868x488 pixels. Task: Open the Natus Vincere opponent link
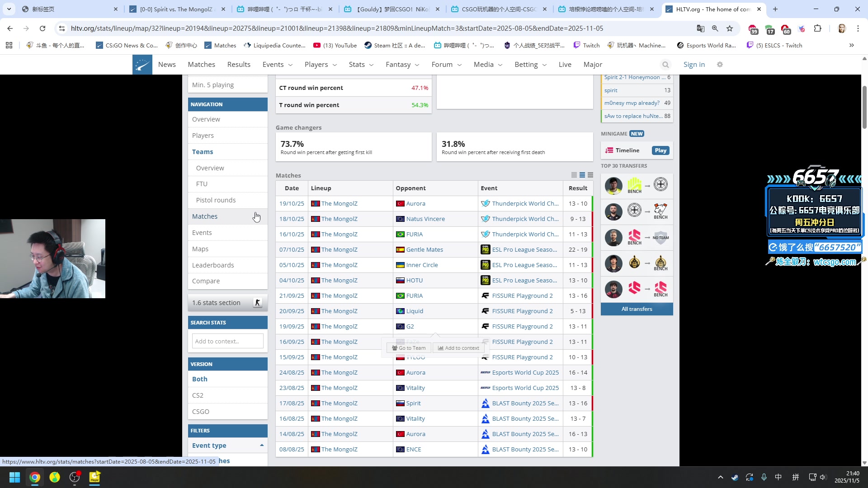point(425,219)
